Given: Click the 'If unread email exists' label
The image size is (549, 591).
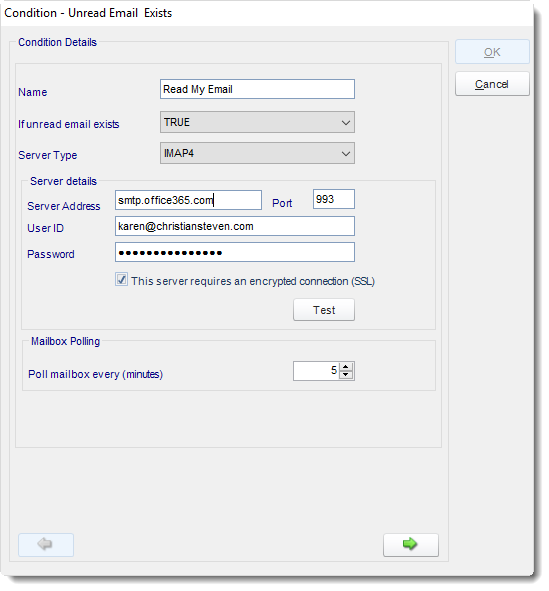Looking at the screenshot, I should coord(69,124).
